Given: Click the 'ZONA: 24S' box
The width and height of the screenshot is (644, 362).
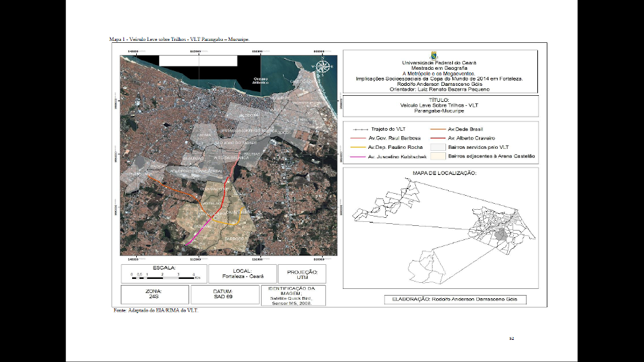Looking at the screenshot, I should (155, 294).
